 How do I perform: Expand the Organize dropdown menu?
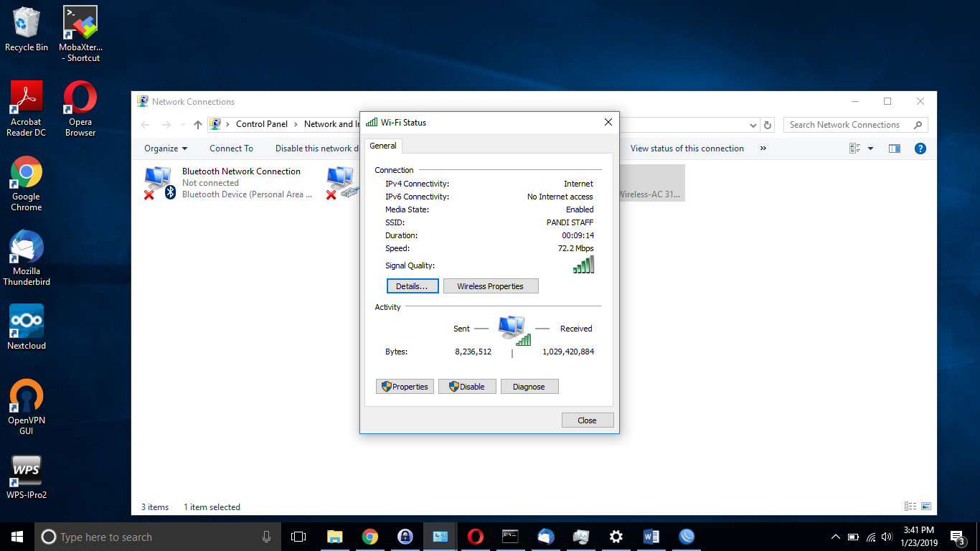coord(166,149)
